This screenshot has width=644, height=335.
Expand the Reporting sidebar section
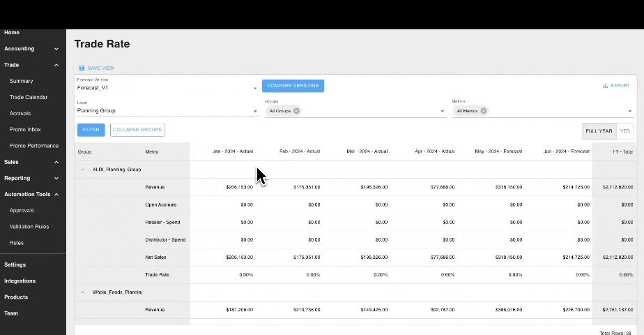pyautogui.click(x=56, y=179)
